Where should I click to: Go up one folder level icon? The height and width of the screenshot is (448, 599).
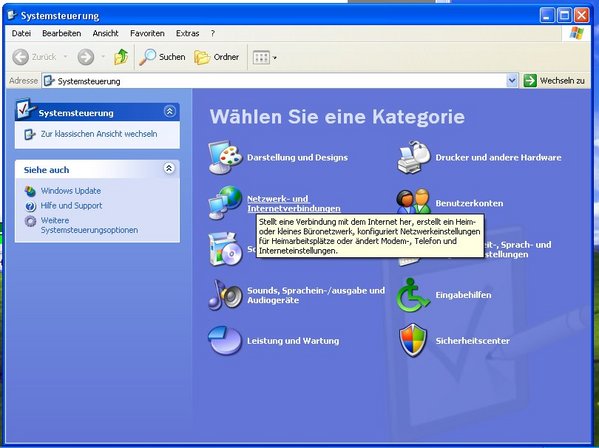(x=121, y=57)
